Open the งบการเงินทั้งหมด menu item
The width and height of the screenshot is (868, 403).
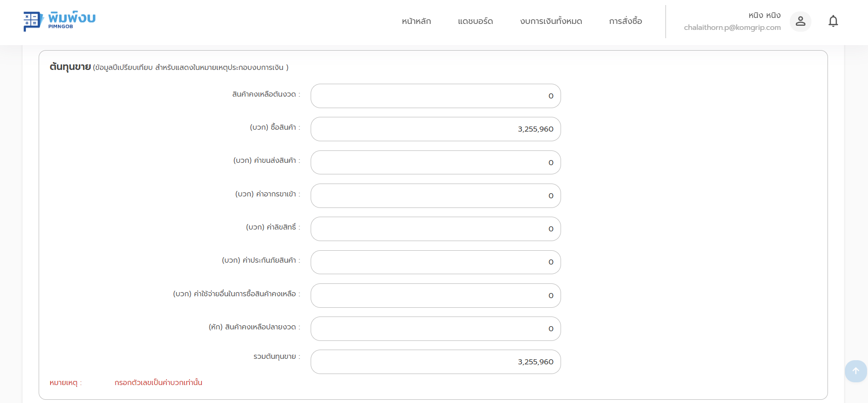(x=551, y=21)
